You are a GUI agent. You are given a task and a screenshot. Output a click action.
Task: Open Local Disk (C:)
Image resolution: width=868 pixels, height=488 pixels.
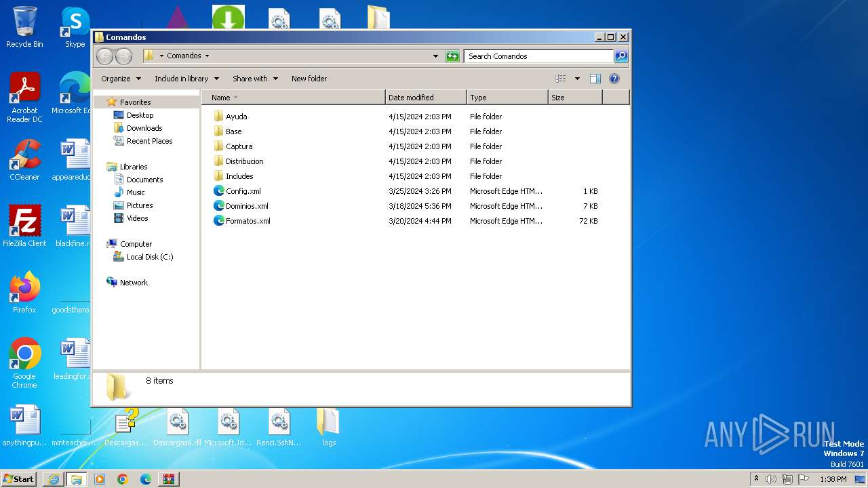[150, 257]
